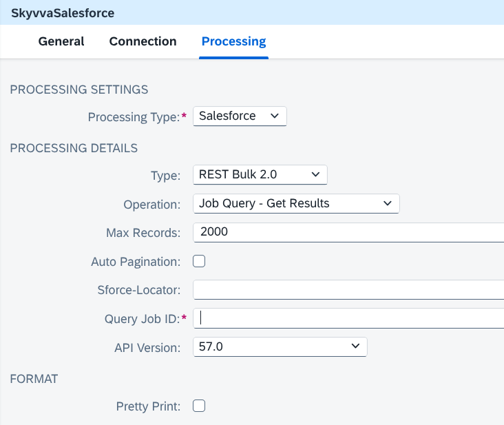Image resolution: width=504 pixels, height=425 pixels.
Task: Open the REST Bulk 2.0 type selector
Action: [x=260, y=174]
